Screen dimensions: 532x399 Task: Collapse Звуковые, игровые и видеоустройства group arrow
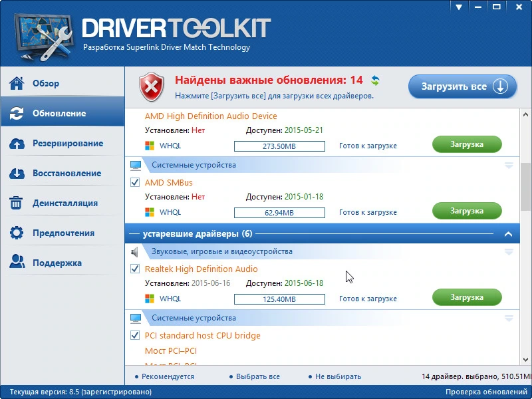[509, 252]
